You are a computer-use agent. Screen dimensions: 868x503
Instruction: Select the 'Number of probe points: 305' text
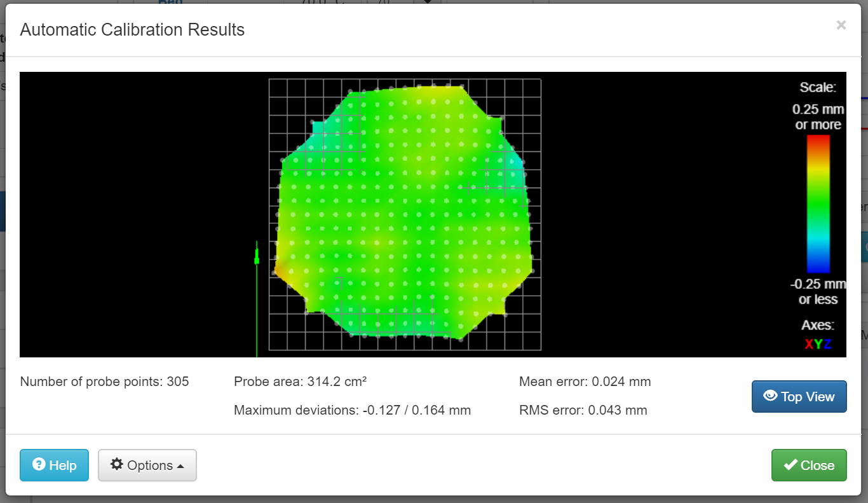pyautogui.click(x=104, y=382)
